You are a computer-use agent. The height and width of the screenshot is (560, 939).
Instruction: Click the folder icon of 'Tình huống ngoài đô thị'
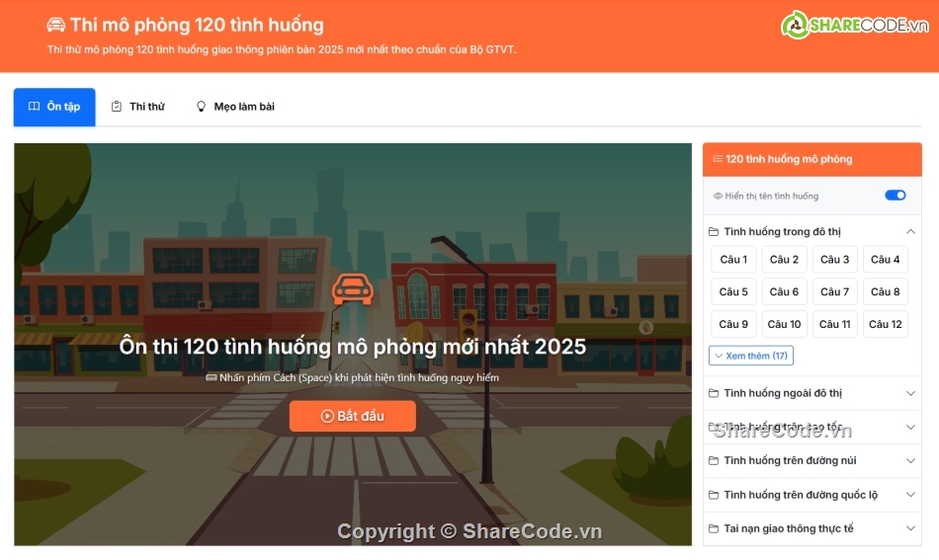pos(714,394)
